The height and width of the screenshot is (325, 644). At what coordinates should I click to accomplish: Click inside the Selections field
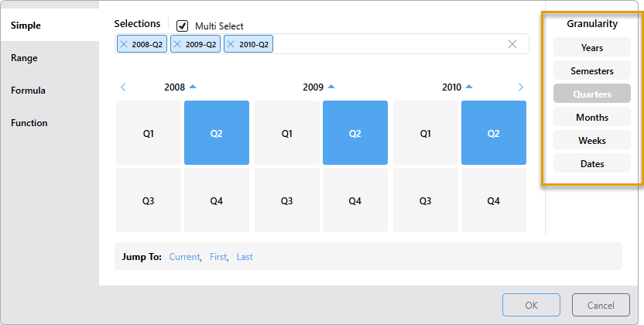click(x=387, y=44)
